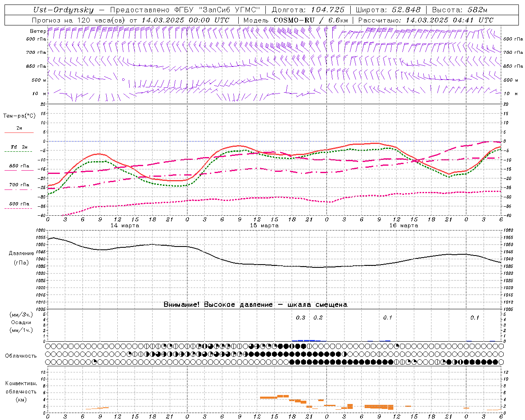Click the precipitation amount "0.3"
The image size is (525, 420).
pos(301,317)
